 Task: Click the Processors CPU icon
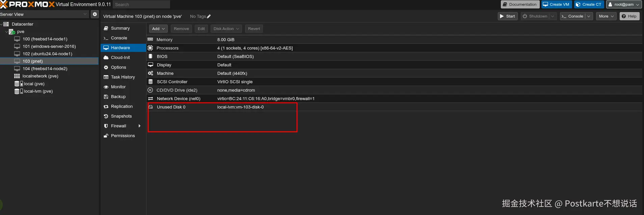pyautogui.click(x=150, y=48)
